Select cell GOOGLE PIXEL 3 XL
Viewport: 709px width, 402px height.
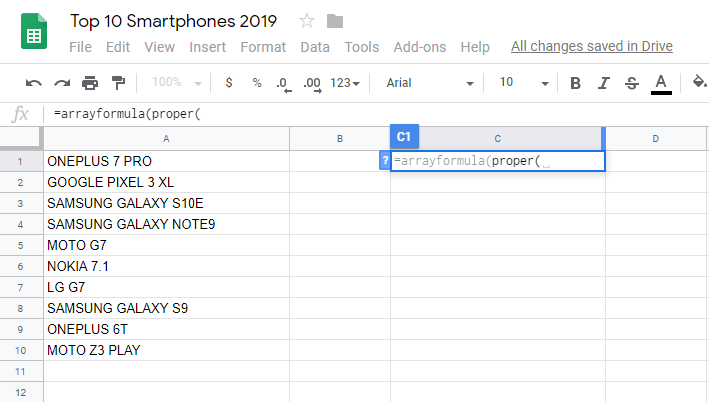point(166,182)
